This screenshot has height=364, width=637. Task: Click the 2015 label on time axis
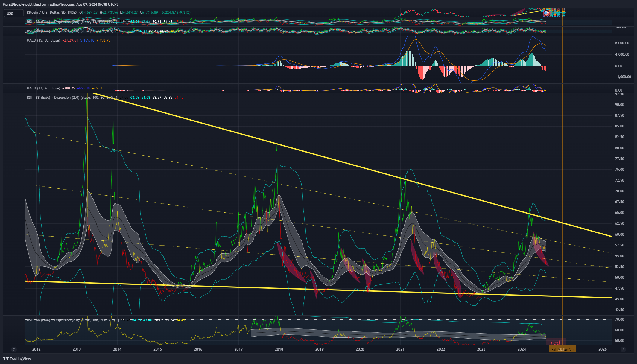[158, 349]
